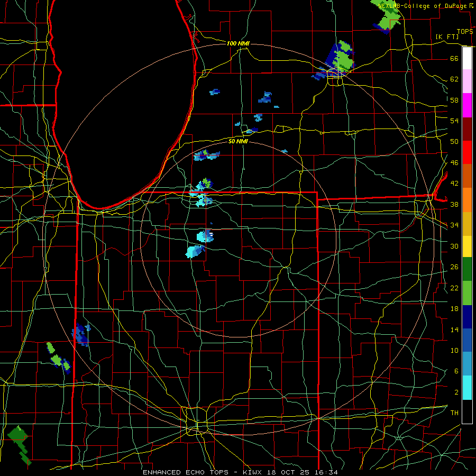Image resolution: width=476 pixels, height=476 pixels.
Task: Click the 30 scale value
Action: (454, 246)
